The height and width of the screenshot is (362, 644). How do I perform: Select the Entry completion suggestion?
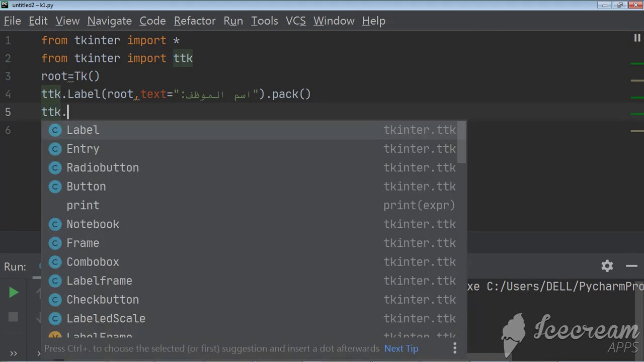(x=83, y=149)
